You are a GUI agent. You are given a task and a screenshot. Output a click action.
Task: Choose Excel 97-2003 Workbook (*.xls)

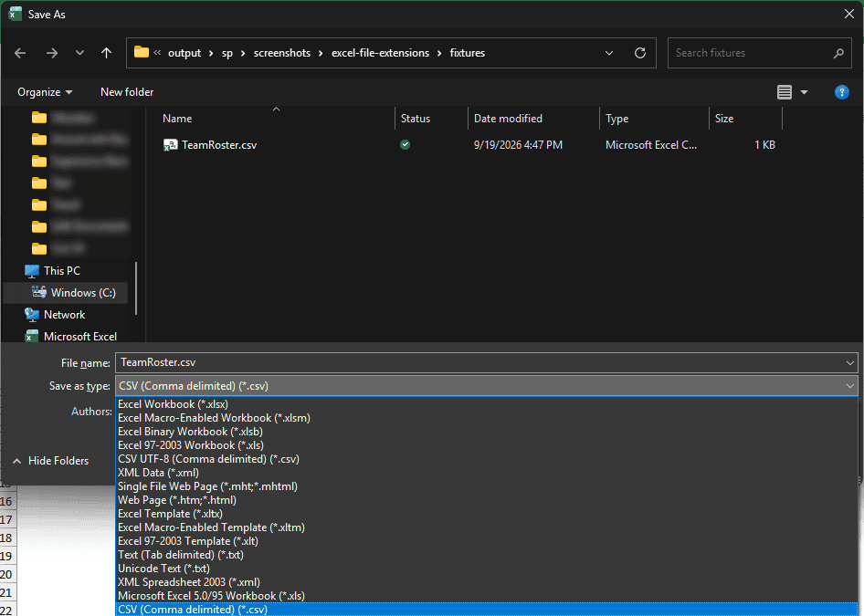point(487,445)
